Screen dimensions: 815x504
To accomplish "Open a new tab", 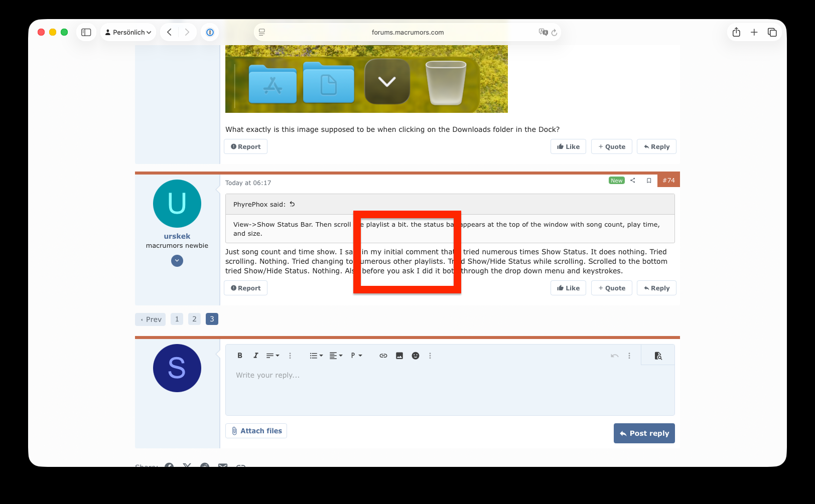I will click(x=754, y=32).
